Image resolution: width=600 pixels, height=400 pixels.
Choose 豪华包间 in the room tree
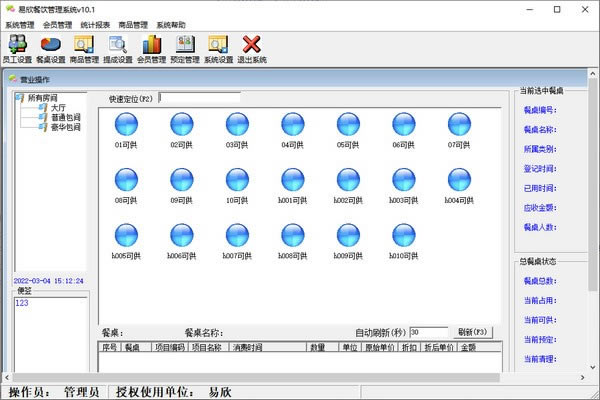(65, 127)
